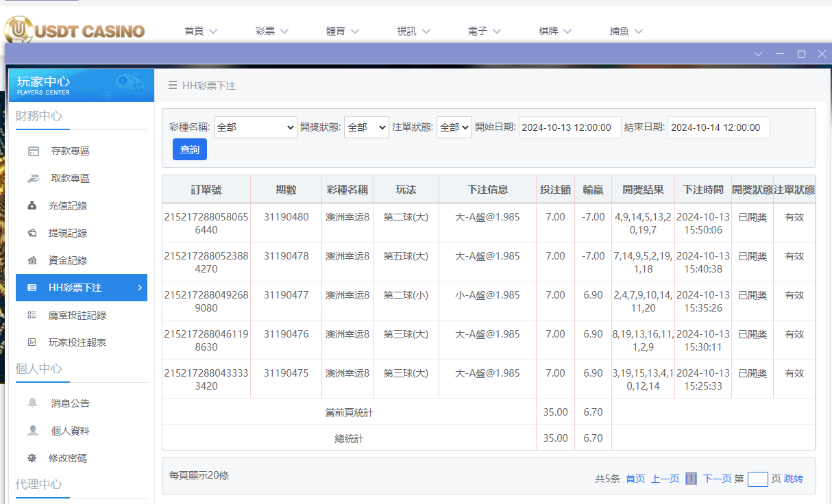Click the 取款專區 withdrawal icon
The height and width of the screenshot is (504, 832).
(x=34, y=178)
